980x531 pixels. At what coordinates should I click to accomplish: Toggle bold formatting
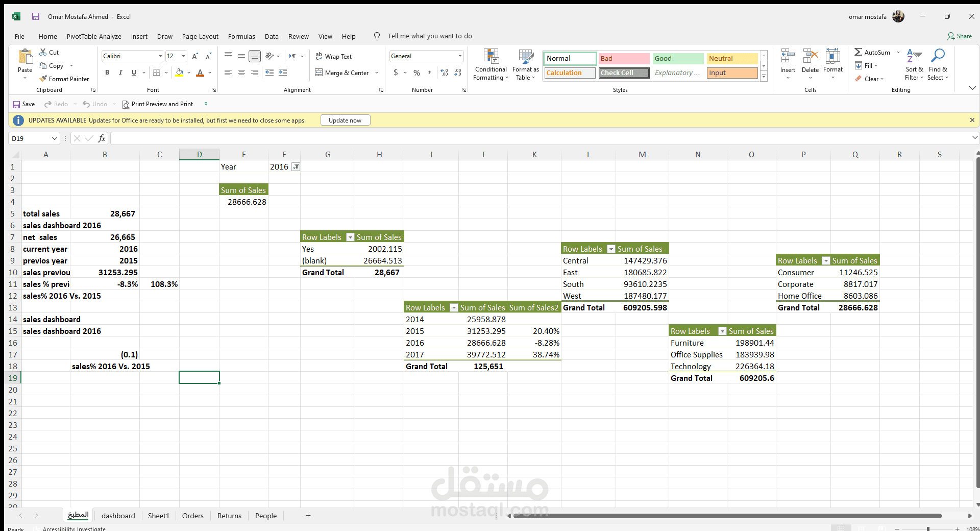[x=107, y=73]
